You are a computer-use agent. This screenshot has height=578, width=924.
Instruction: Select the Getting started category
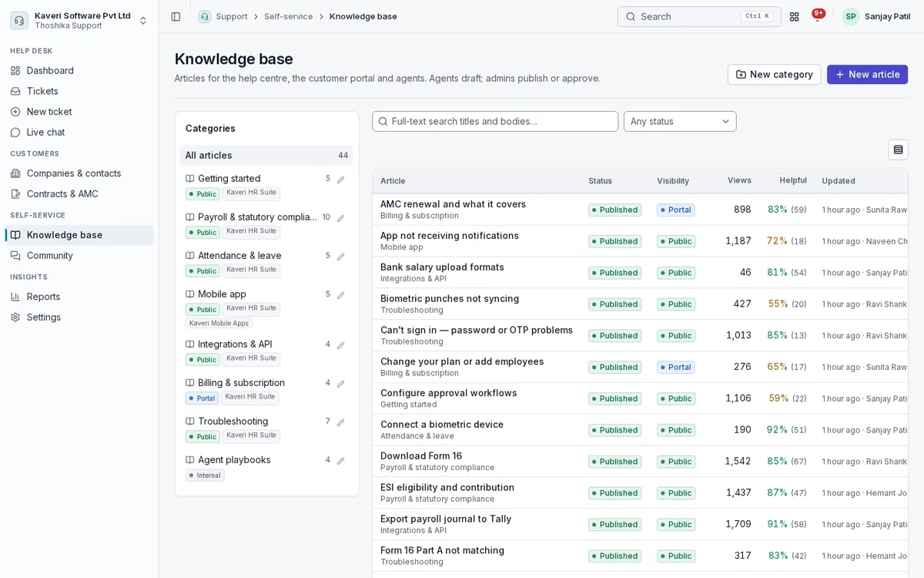click(229, 178)
